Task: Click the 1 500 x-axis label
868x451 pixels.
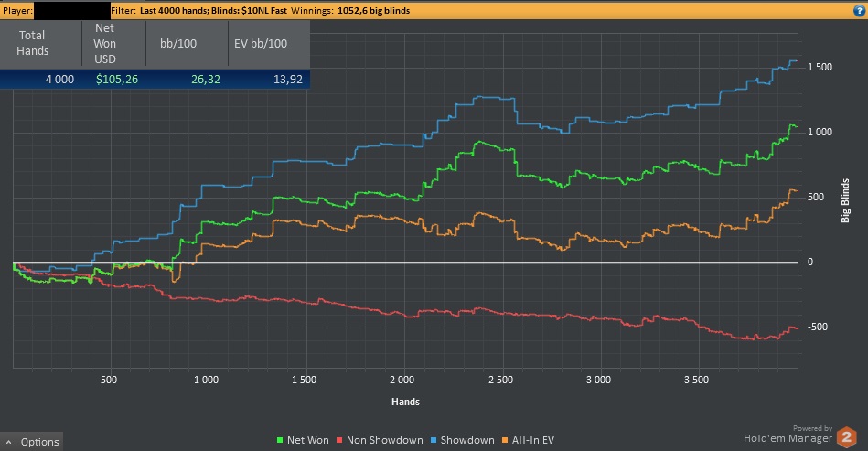Action: click(304, 381)
